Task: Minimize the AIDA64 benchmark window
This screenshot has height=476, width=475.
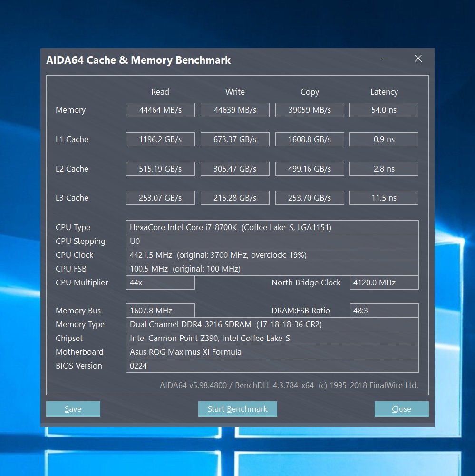Action: [385, 58]
